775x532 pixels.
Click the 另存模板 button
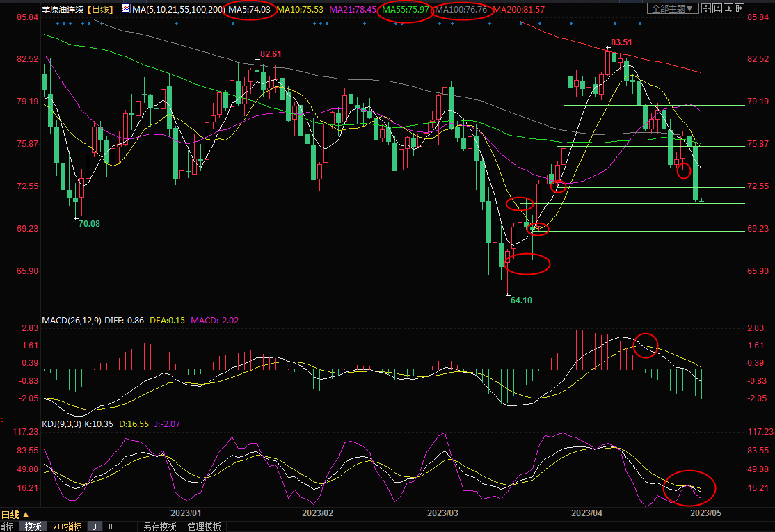click(x=159, y=526)
